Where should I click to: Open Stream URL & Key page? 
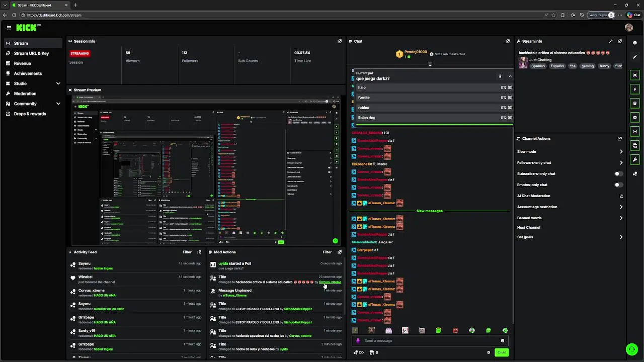(x=33, y=53)
